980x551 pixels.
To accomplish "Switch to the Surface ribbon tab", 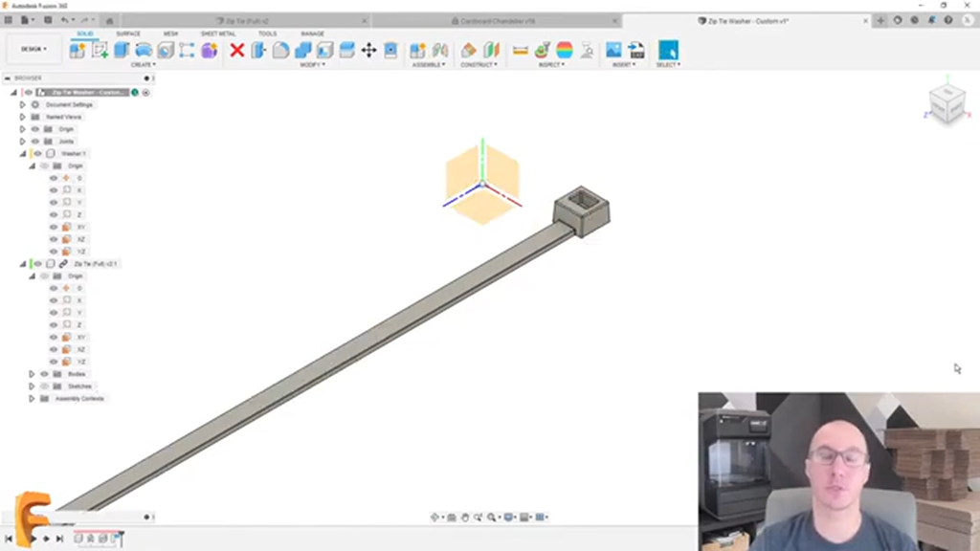I will tap(128, 33).
